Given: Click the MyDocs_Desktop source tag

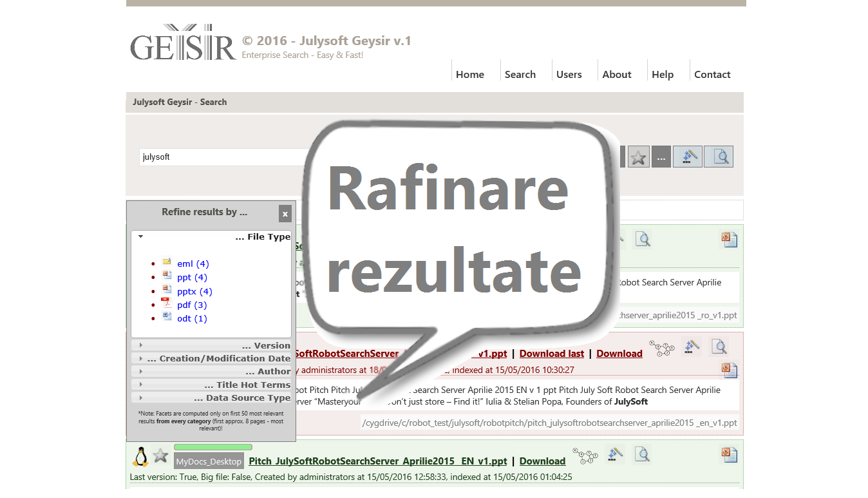Looking at the screenshot, I should [x=209, y=461].
